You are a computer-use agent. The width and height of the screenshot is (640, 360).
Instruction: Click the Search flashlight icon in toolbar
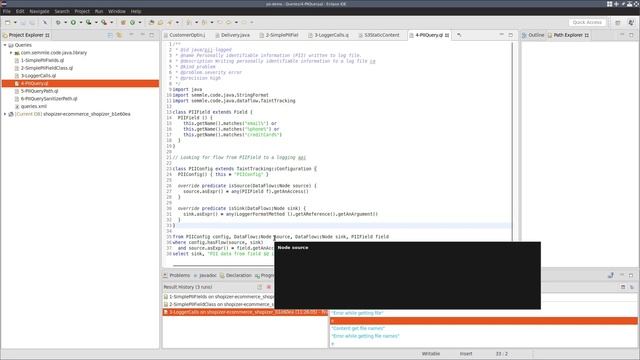[x=170, y=22]
